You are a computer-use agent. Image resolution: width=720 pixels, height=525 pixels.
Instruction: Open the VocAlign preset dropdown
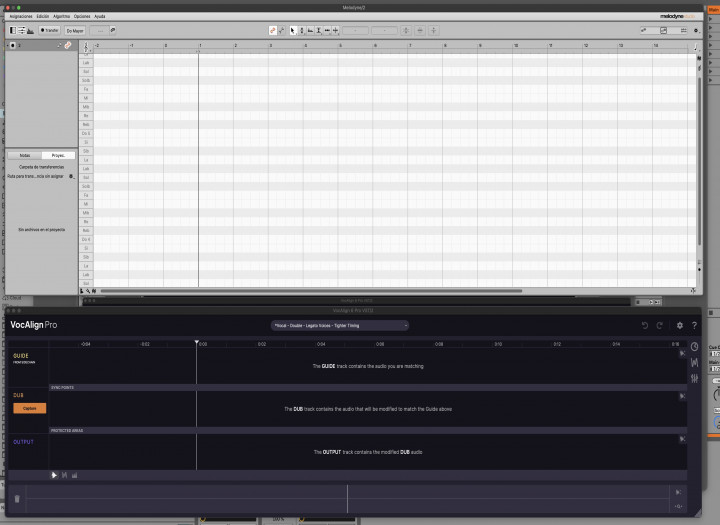tap(339, 325)
